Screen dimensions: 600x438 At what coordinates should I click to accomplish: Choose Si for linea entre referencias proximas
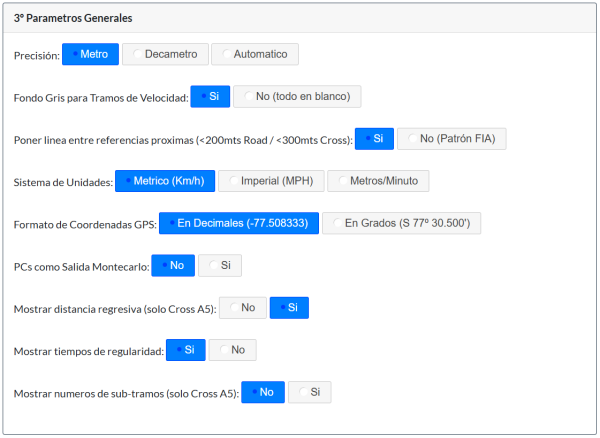pyautogui.click(x=374, y=139)
